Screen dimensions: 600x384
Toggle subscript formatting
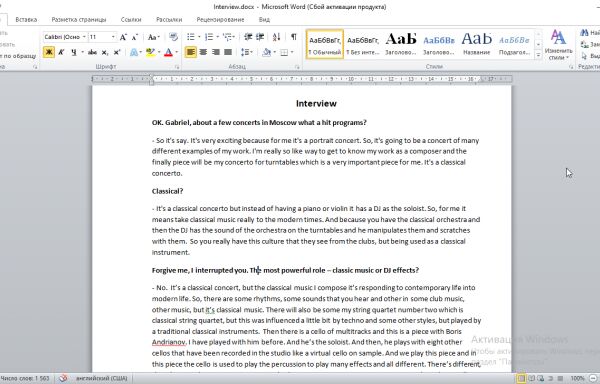(105, 52)
